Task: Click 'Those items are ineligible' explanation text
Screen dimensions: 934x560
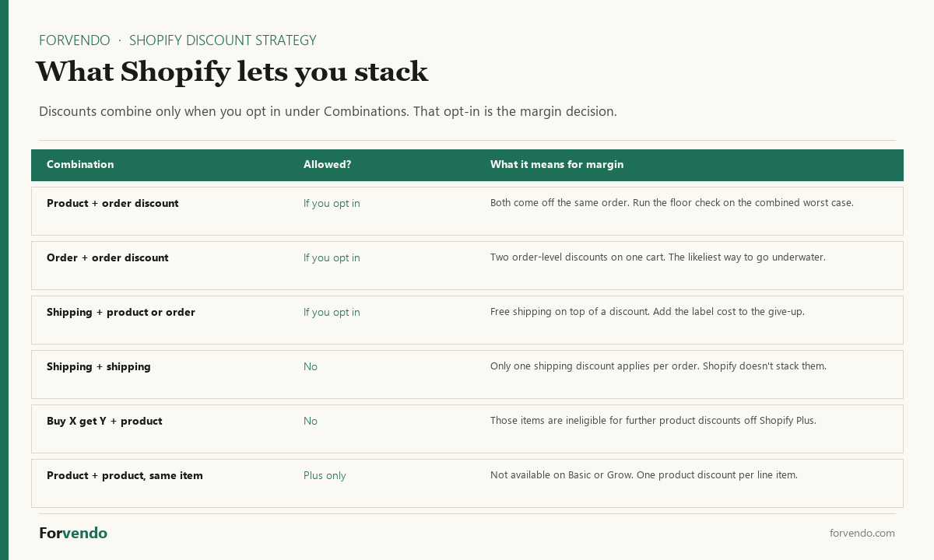Action: pos(653,420)
